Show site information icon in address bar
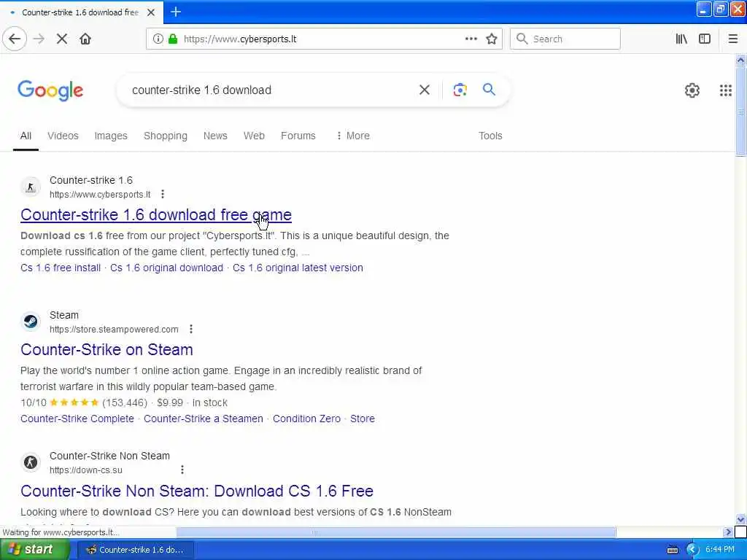 pyautogui.click(x=158, y=39)
